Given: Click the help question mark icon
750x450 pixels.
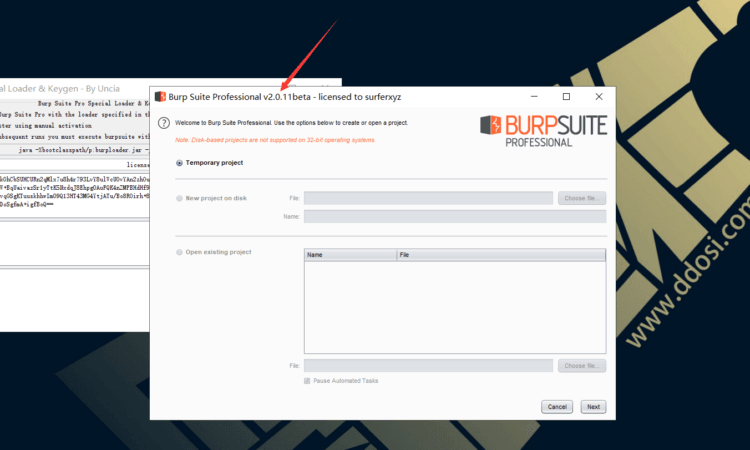Looking at the screenshot, I should [164, 123].
